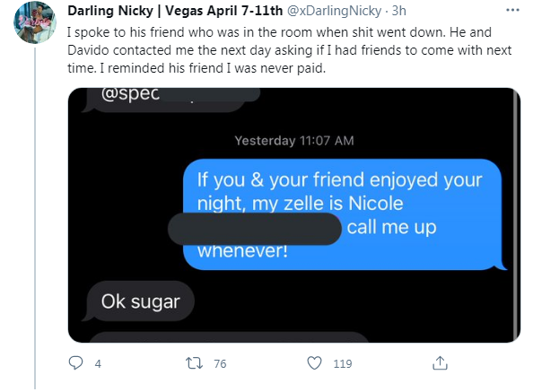This screenshot has width=533, height=392.
Task: Open Darling Nicky's profile avatar picture
Action: coord(35,22)
